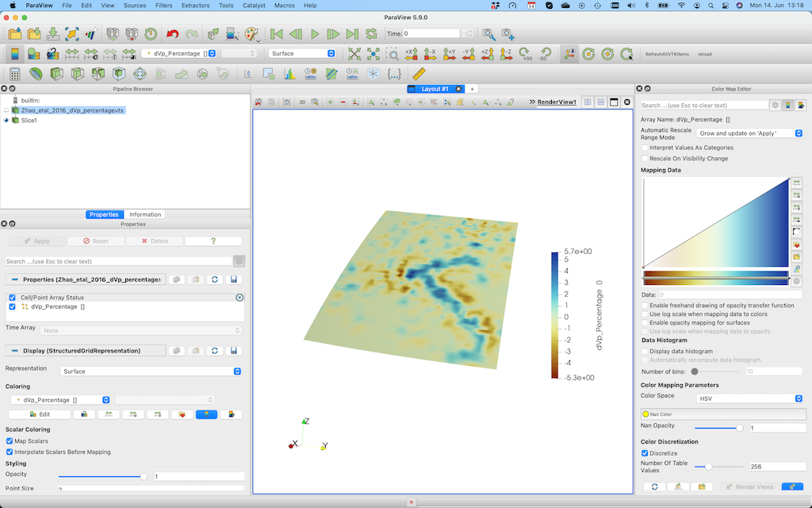
Task: Click the Undo arrow in the toolbar
Action: click(172, 34)
